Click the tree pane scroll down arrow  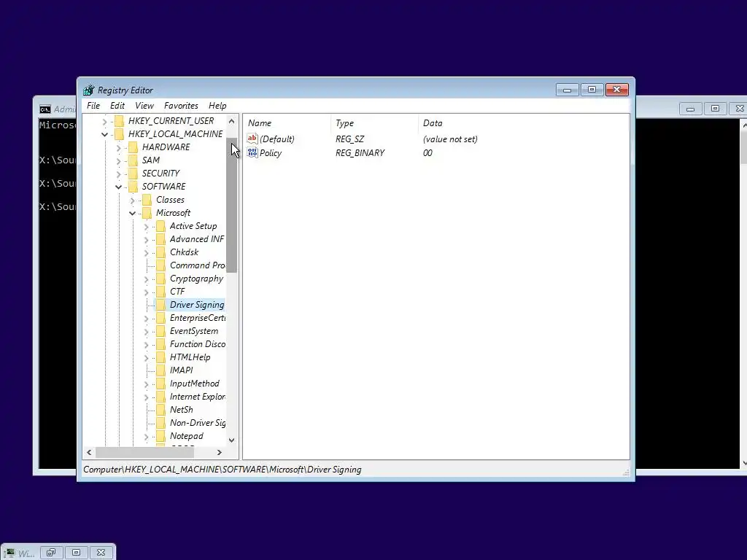[231, 440]
